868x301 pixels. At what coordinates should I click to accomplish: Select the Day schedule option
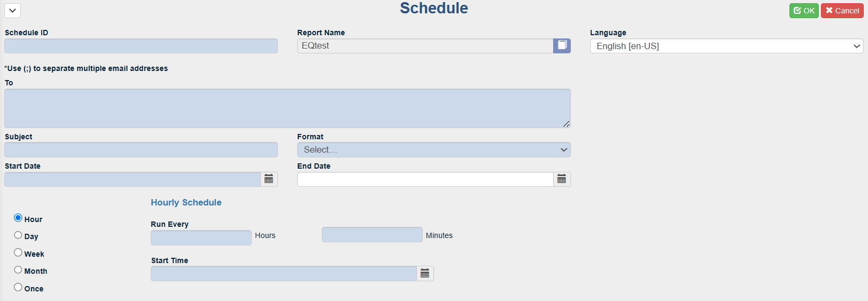pyautogui.click(x=18, y=235)
